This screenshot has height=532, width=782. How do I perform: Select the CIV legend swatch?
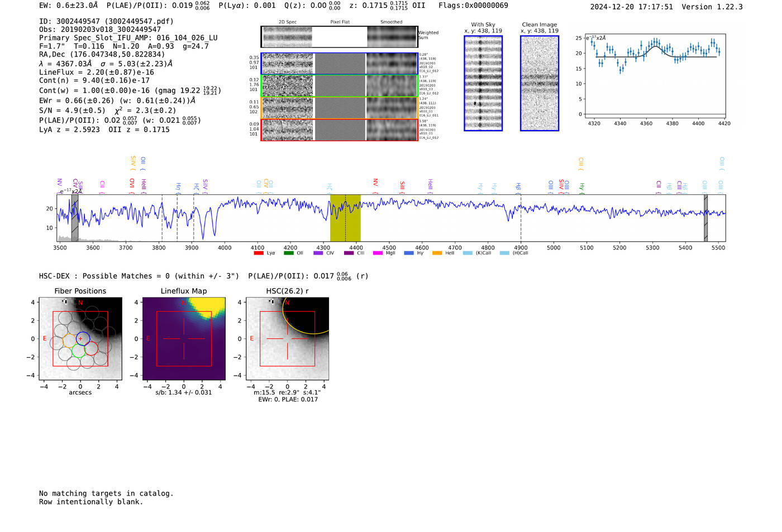pos(318,253)
